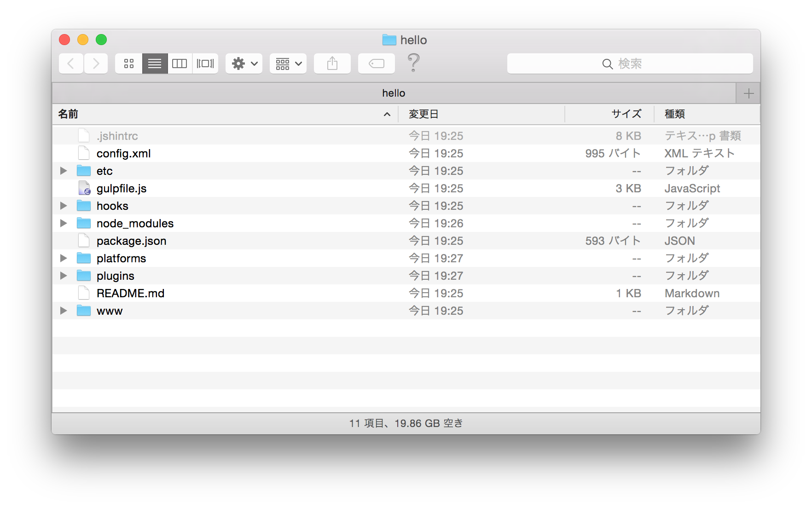
Task: Expand the node_modules folder
Action: pyautogui.click(x=64, y=223)
